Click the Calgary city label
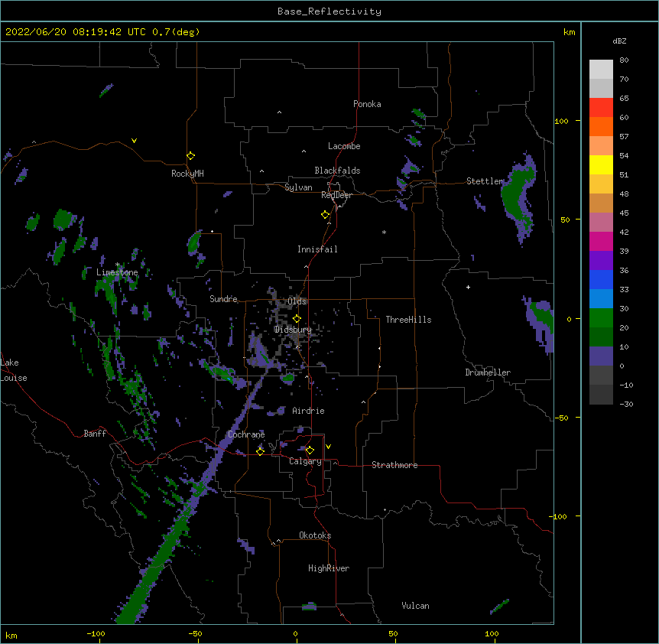This screenshot has height=644, width=659. coord(305,461)
